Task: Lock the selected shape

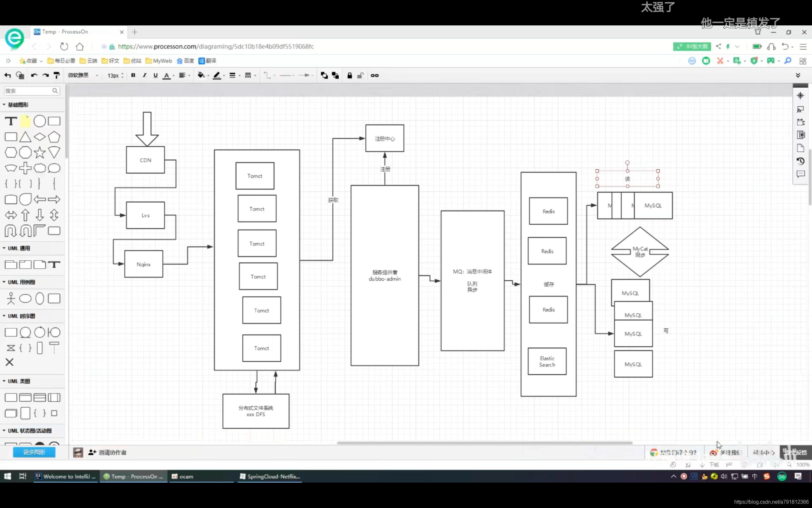Action: [x=350, y=75]
